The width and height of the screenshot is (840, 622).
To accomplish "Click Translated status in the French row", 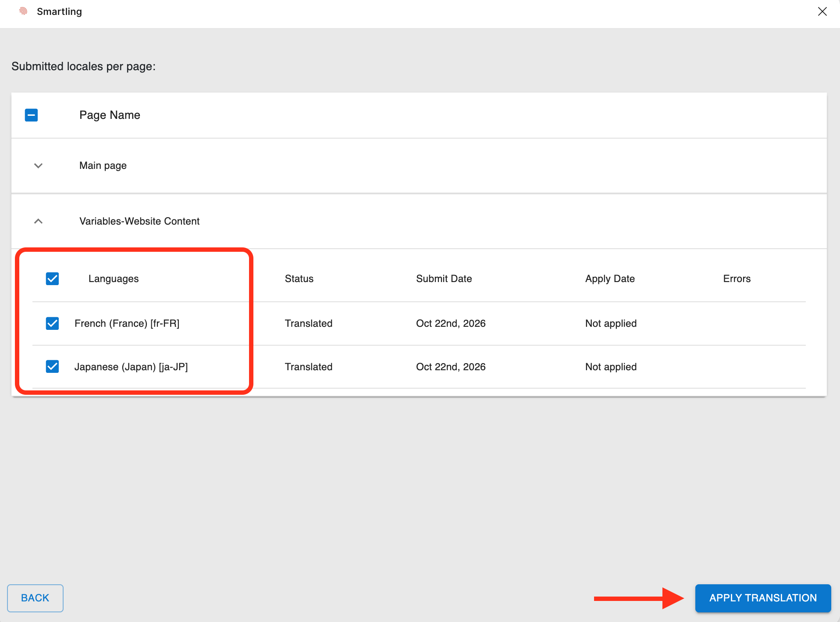I will [309, 323].
